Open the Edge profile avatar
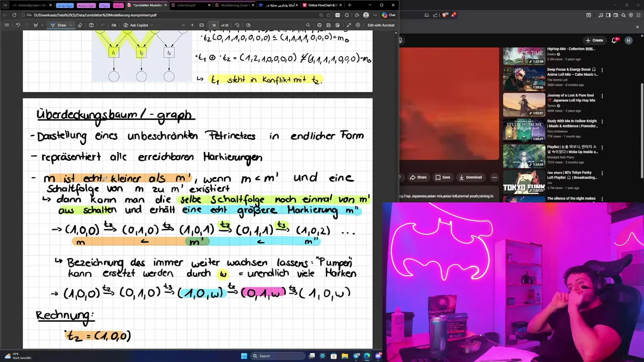 click(x=366, y=15)
